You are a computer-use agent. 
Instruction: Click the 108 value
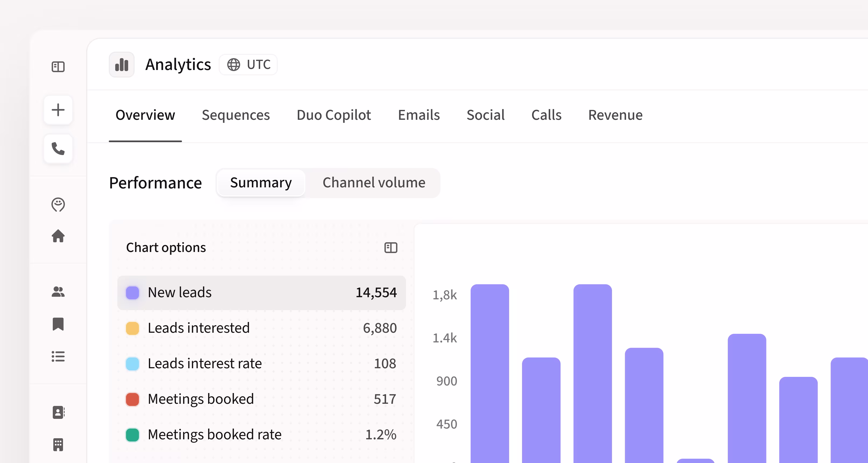[385, 364]
